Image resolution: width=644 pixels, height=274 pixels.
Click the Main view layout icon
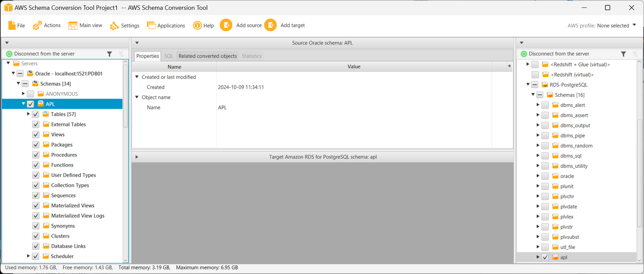pyautogui.click(x=73, y=26)
